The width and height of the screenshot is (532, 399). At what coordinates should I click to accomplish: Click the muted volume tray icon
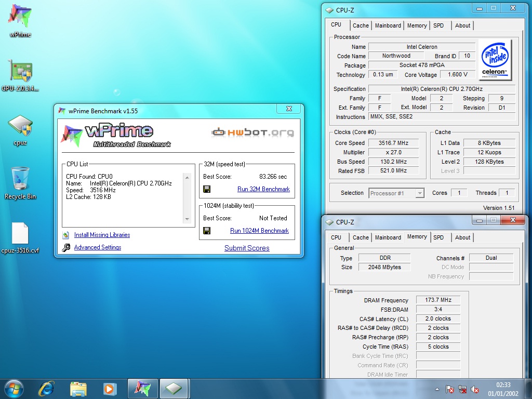[x=475, y=389]
